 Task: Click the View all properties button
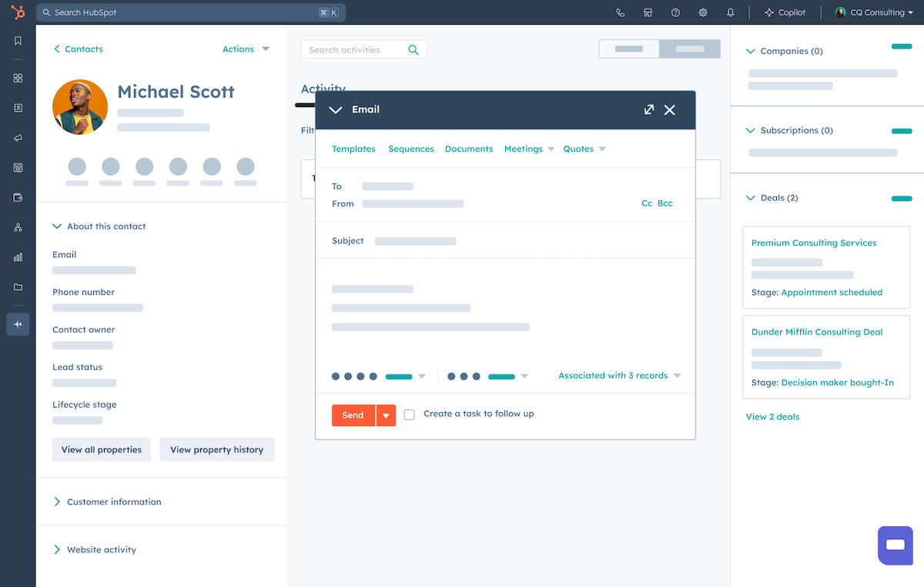[x=102, y=450]
